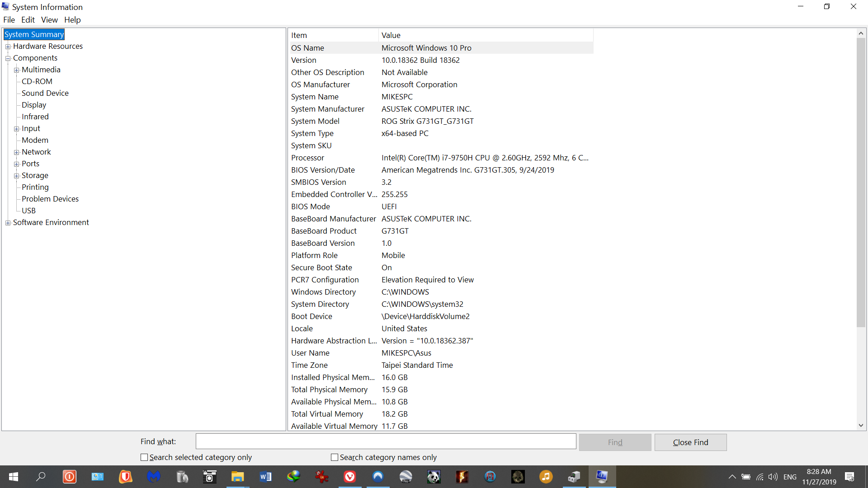Open the View menu
The image size is (868, 488).
[49, 20]
